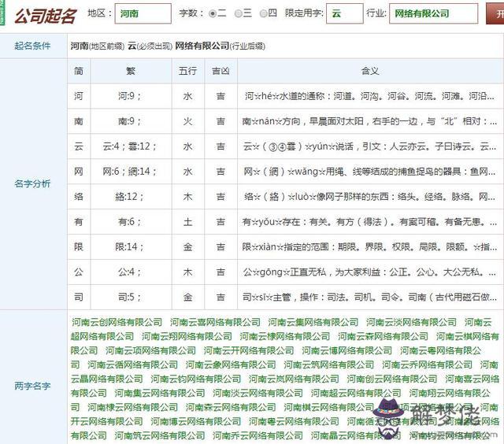Click the 起名条件 row label

click(x=32, y=46)
